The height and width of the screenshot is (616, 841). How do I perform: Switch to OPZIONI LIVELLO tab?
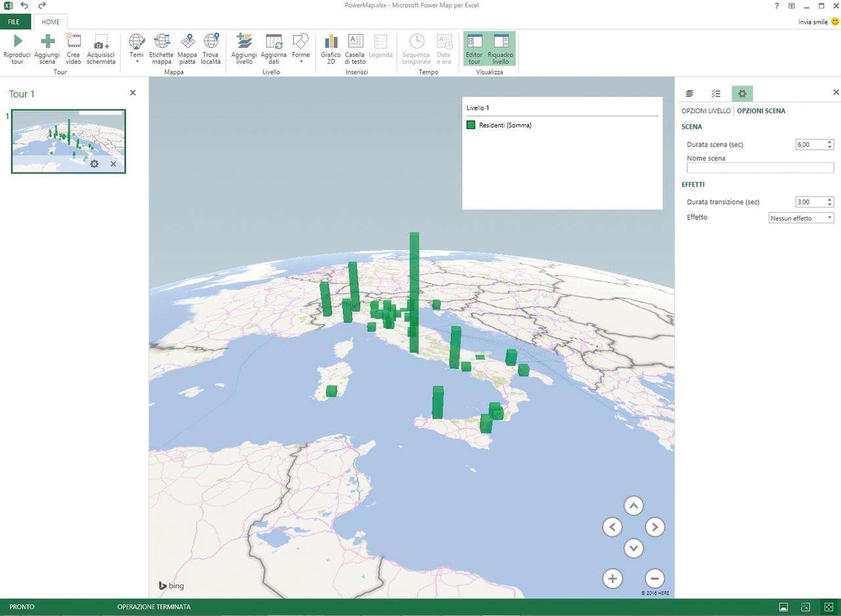coord(706,111)
